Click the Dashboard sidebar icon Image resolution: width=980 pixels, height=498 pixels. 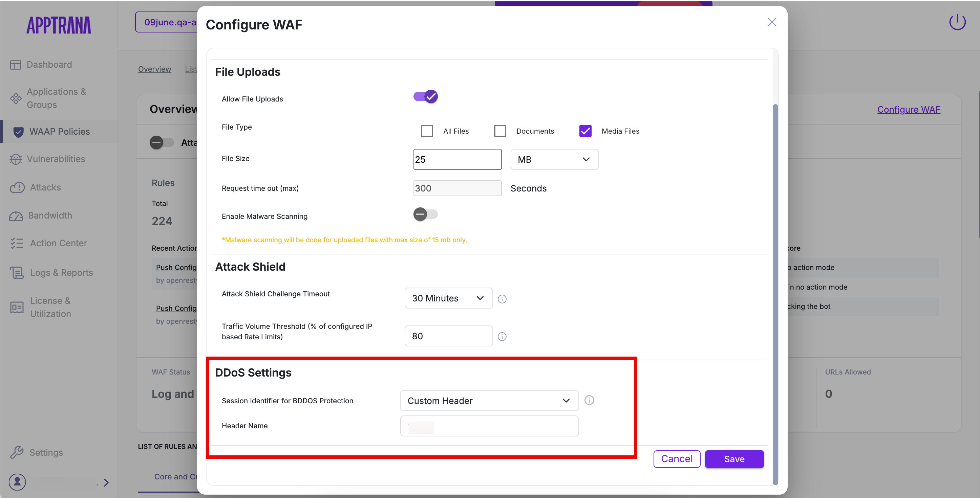[16, 65]
